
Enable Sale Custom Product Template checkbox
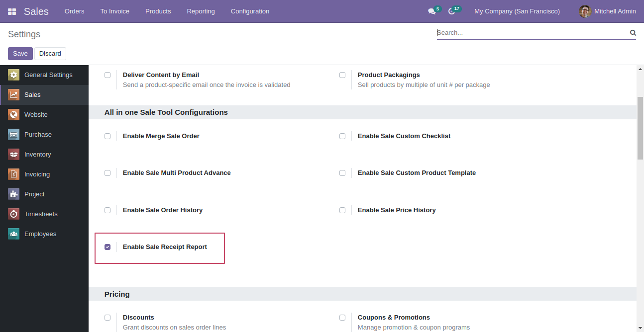[342, 173]
